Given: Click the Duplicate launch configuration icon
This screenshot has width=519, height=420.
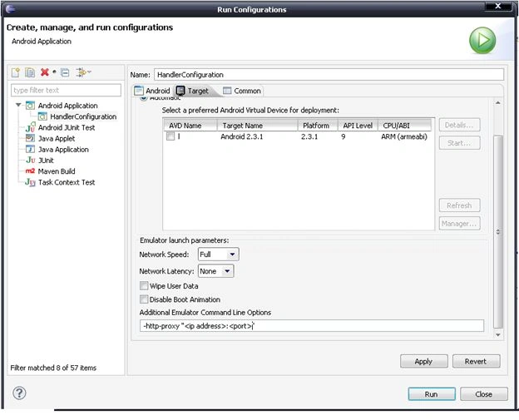Looking at the screenshot, I should 30,72.
